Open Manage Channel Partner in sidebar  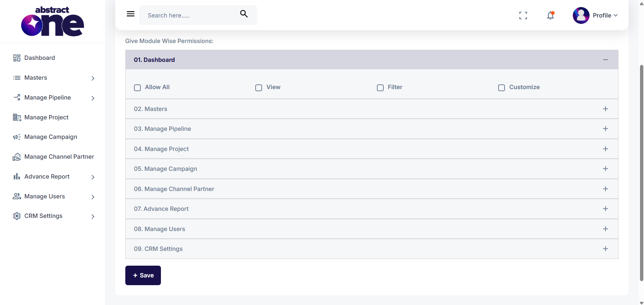pyautogui.click(x=59, y=157)
